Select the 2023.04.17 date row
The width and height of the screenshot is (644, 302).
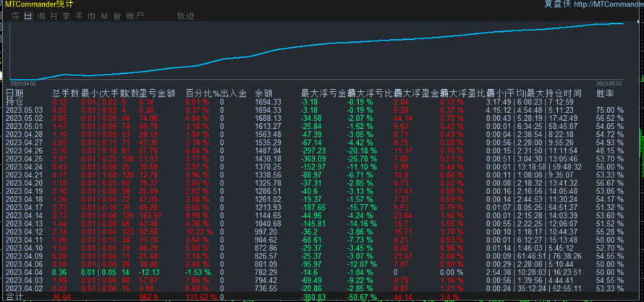coord(315,207)
